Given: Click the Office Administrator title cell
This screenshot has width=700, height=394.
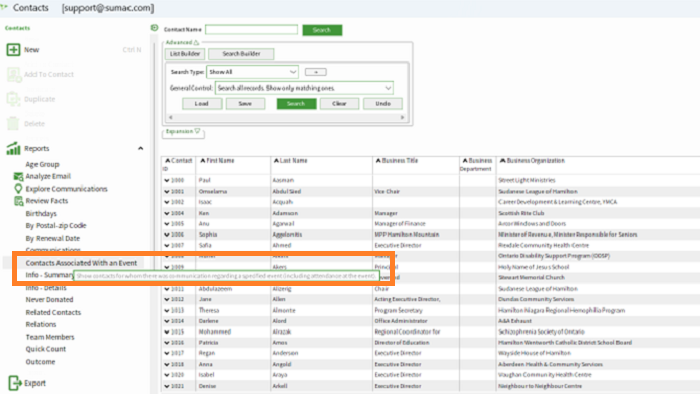Looking at the screenshot, I should [401, 321].
